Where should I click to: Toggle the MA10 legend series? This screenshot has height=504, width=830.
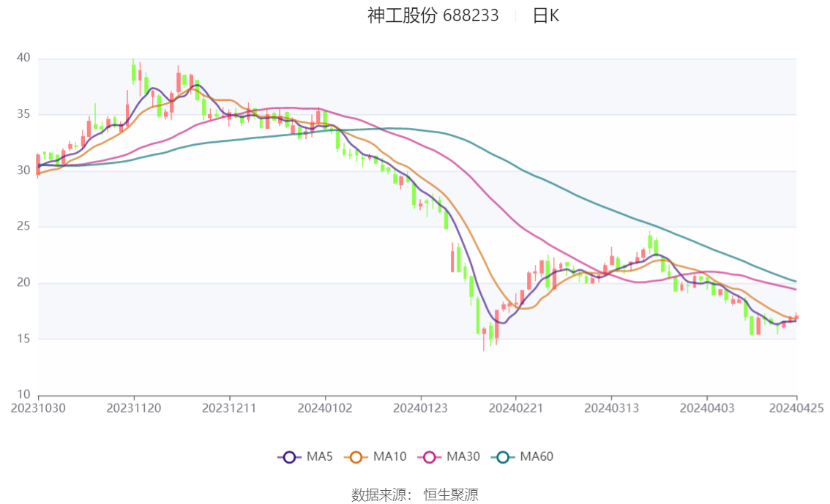coord(375,457)
